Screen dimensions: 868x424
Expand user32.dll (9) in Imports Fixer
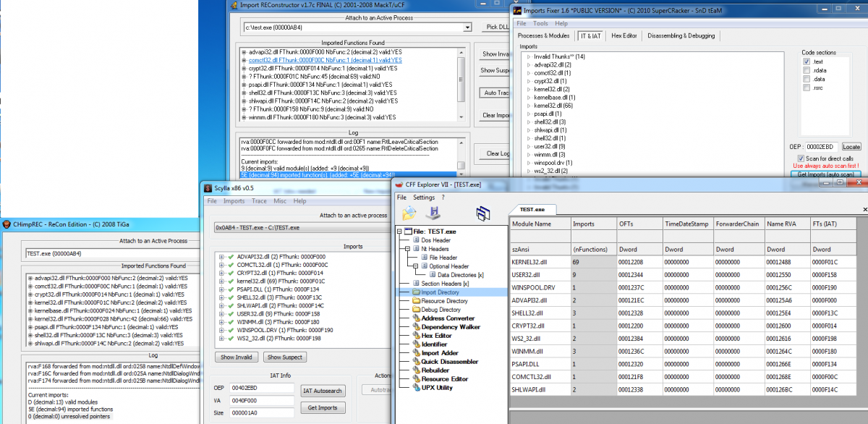529,146
